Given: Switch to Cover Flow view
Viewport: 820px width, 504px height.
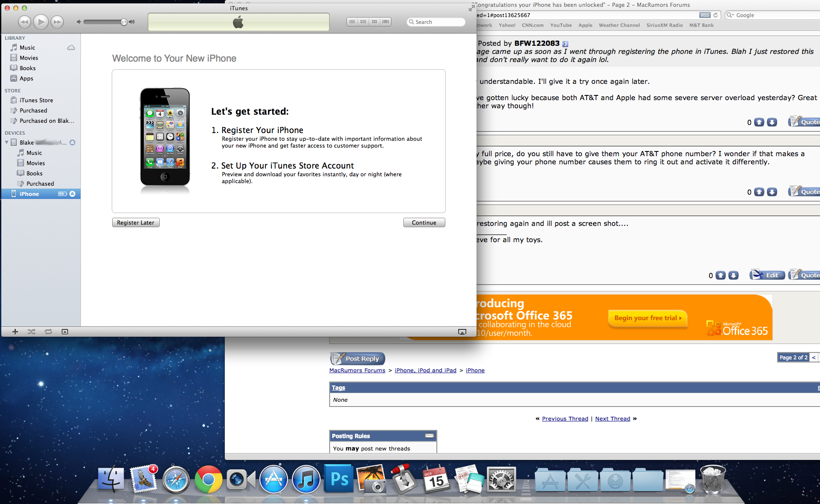Looking at the screenshot, I should coord(385,22).
